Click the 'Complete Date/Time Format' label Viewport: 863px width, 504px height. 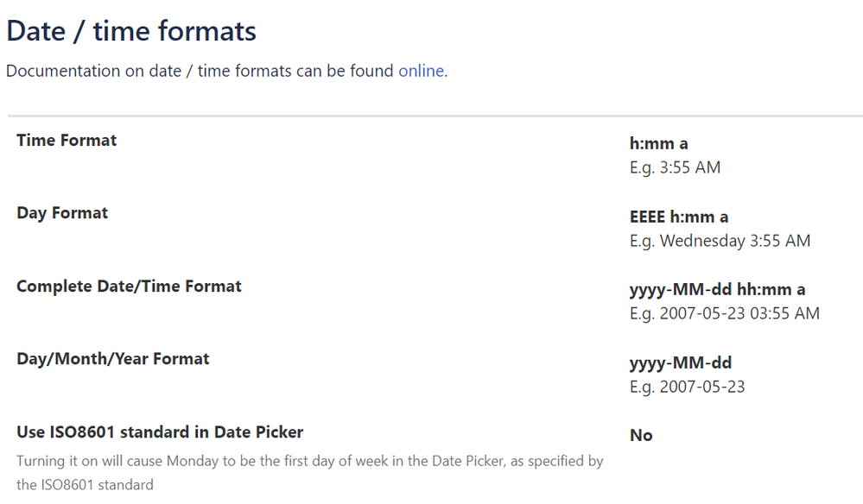coord(129,286)
